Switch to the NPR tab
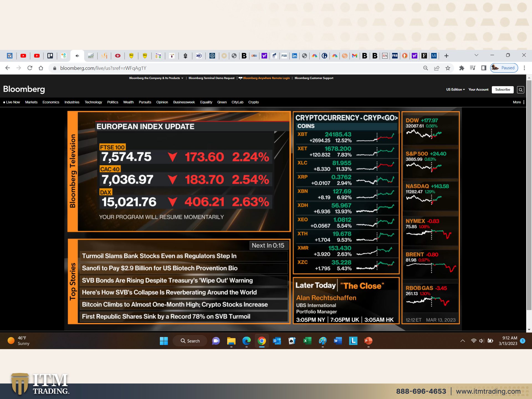 pos(254,56)
